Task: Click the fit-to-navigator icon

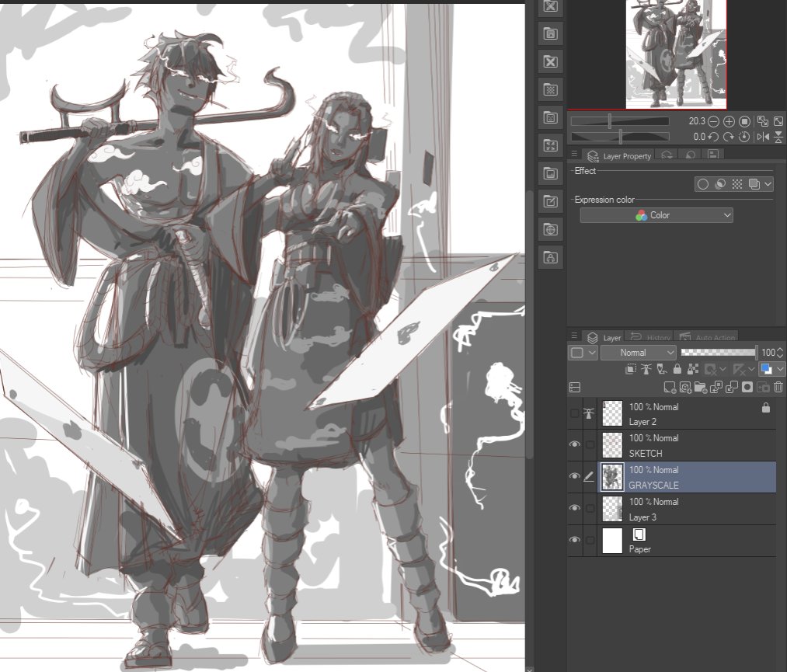Action: pos(762,121)
